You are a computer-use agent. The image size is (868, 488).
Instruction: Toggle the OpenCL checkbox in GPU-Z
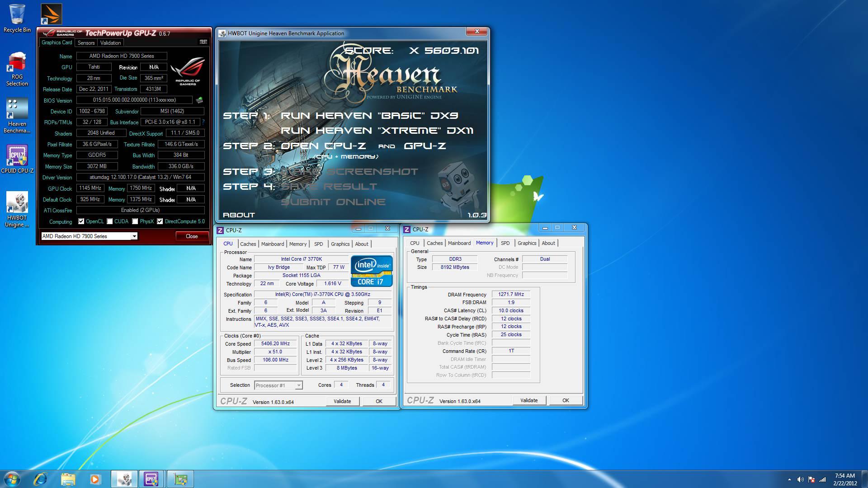(81, 221)
